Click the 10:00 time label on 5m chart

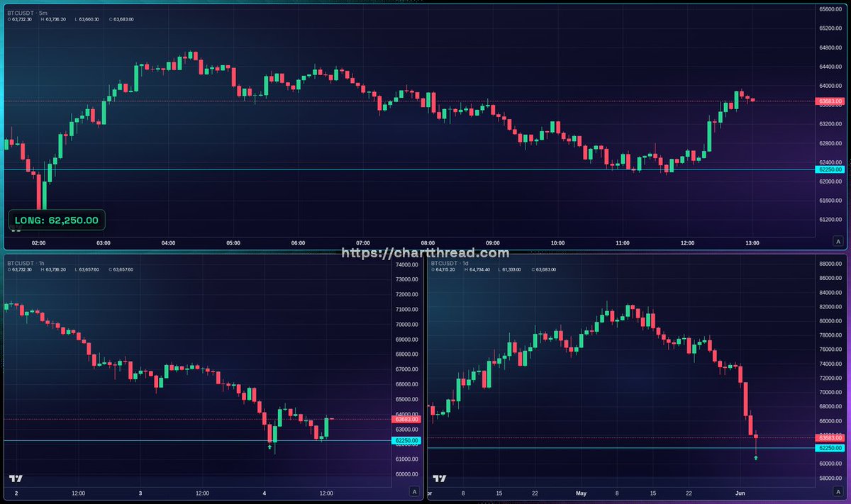coord(557,242)
